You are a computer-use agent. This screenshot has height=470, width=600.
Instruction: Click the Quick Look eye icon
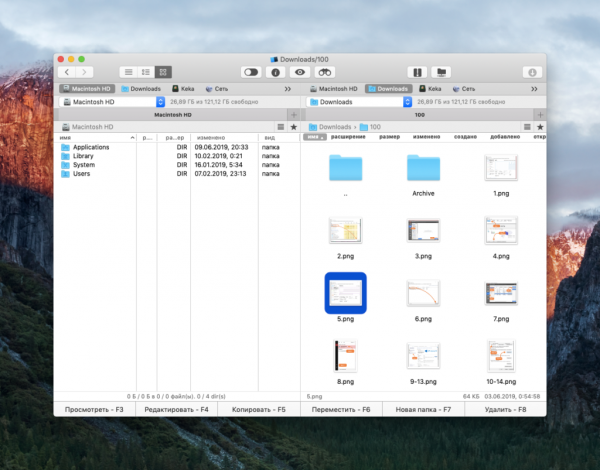click(300, 72)
